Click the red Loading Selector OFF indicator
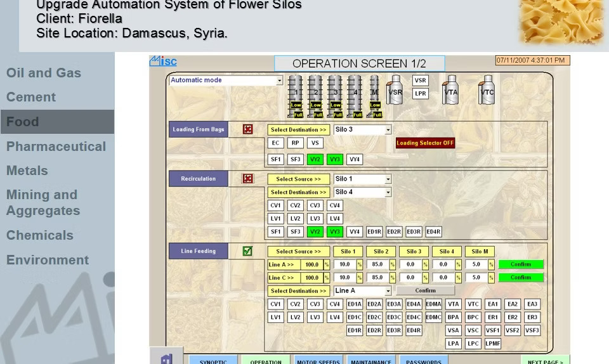 click(425, 143)
